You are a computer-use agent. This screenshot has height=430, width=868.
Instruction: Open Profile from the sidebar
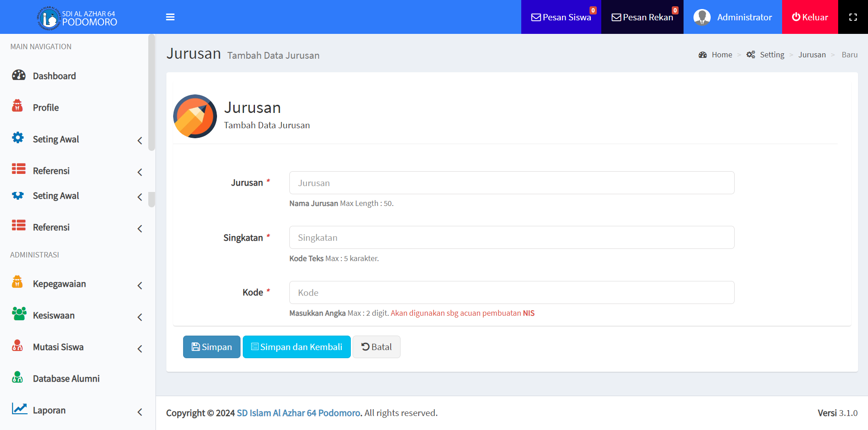click(46, 107)
